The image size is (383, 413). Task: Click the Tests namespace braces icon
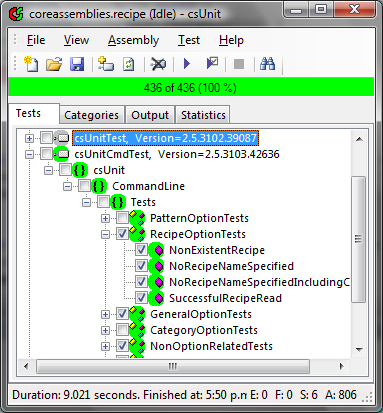[118, 202]
